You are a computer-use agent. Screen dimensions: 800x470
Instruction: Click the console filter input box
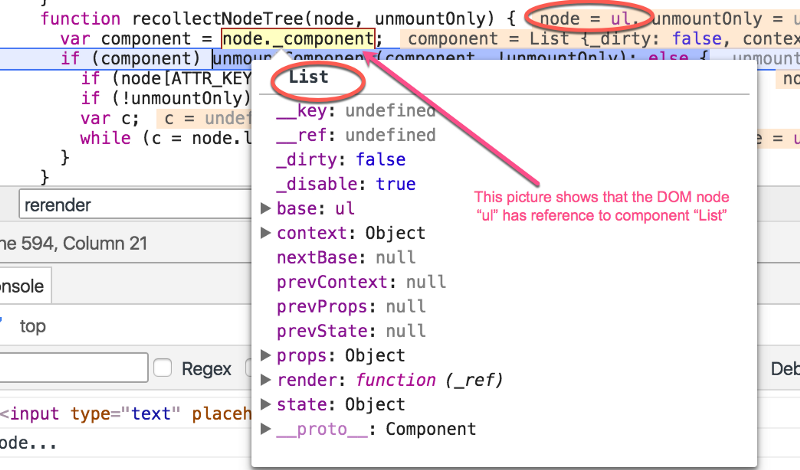[x=73, y=367]
